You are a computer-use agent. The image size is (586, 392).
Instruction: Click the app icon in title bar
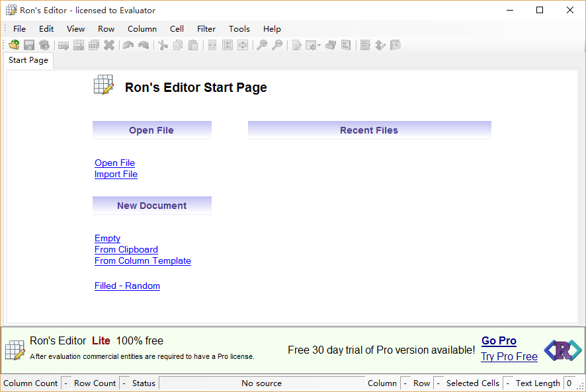click(11, 10)
